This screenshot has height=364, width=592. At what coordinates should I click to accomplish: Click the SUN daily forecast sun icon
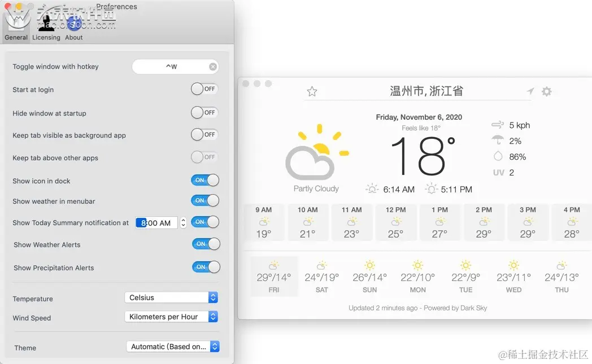(369, 265)
